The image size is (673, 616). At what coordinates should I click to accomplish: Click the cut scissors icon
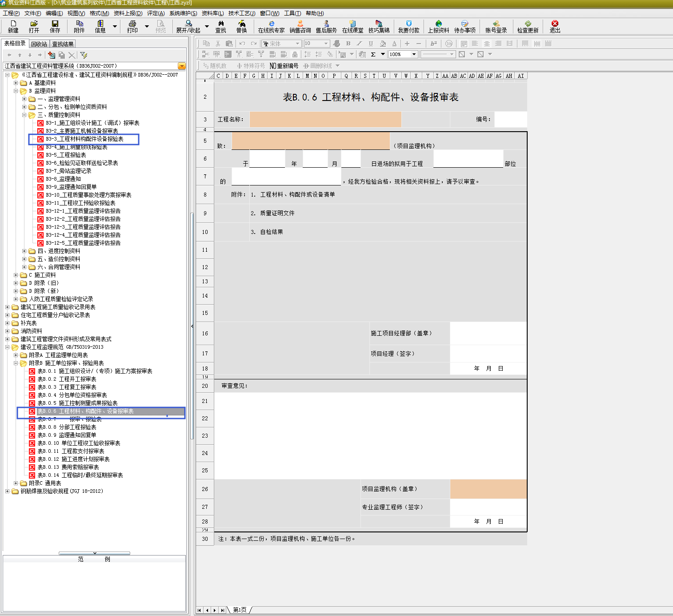tap(218, 44)
